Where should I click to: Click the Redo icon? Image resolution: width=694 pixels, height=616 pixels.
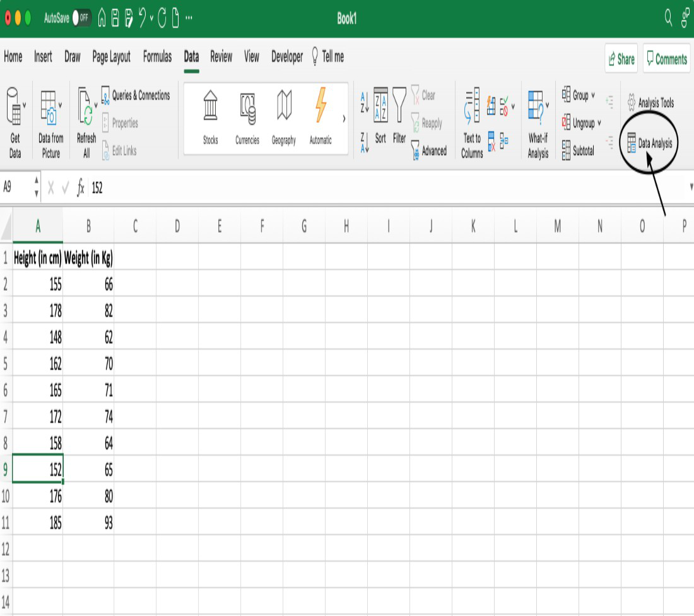click(162, 18)
